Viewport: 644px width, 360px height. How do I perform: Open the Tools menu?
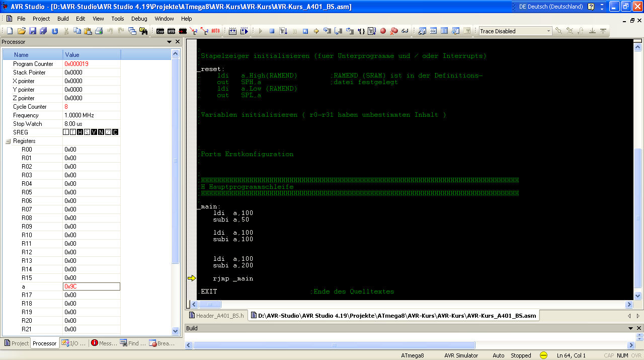click(118, 19)
